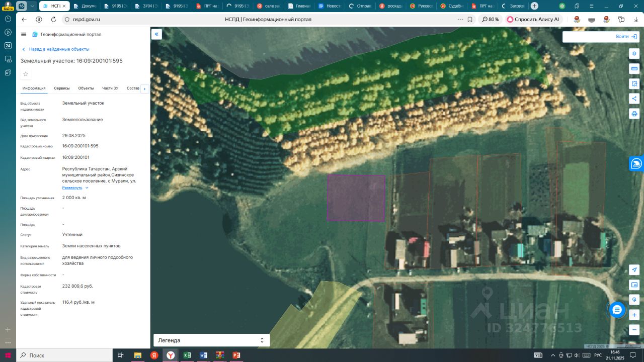
Task: Open the browser extensions puzzle icon
Action: pos(621,19)
